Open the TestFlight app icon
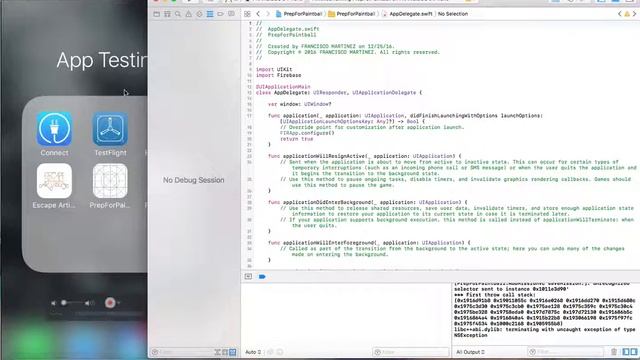 (x=110, y=129)
